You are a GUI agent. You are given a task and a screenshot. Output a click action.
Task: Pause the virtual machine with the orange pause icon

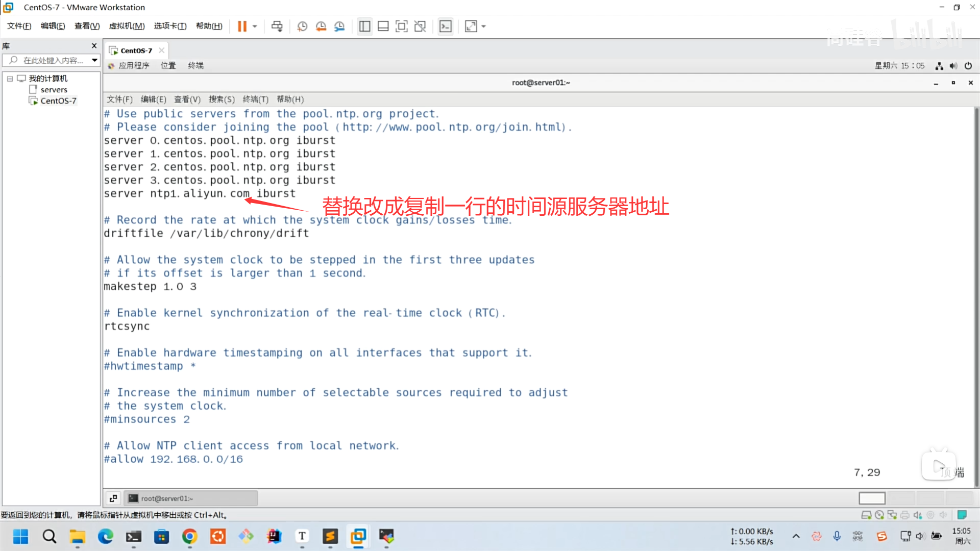[x=242, y=26]
